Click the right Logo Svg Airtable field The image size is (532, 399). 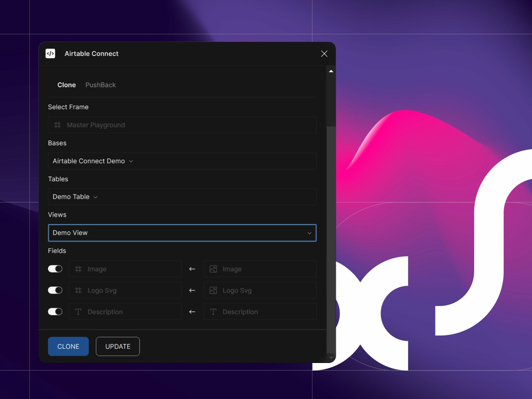[260, 290]
